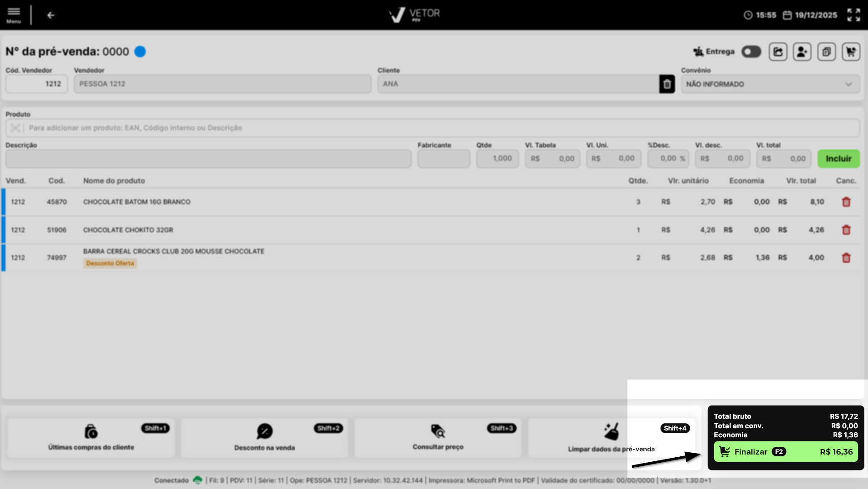Click product code 51906

point(57,230)
